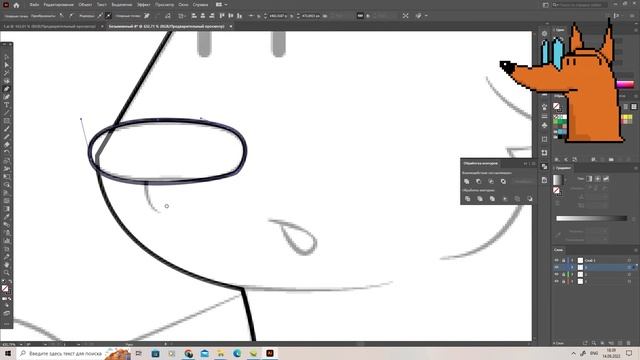Click Minus Front in Pathfinder panel
The height and width of the screenshot is (360, 640).
click(479, 181)
